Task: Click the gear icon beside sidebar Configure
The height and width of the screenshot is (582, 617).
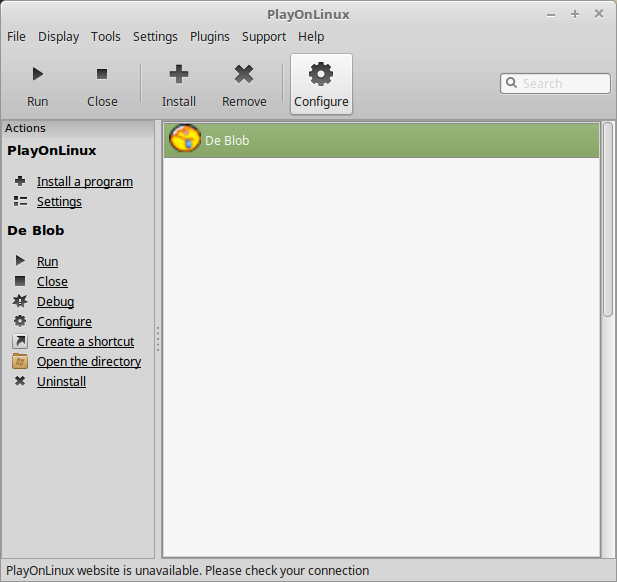Action: click(20, 321)
